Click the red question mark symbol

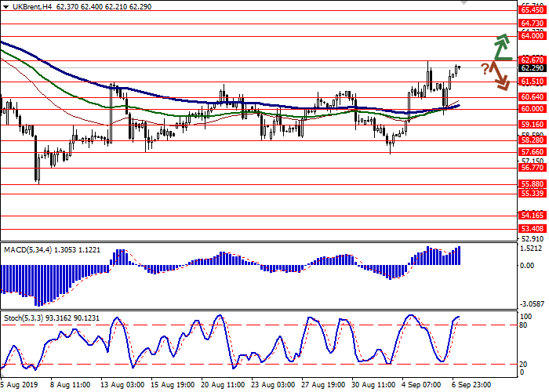pos(485,68)
